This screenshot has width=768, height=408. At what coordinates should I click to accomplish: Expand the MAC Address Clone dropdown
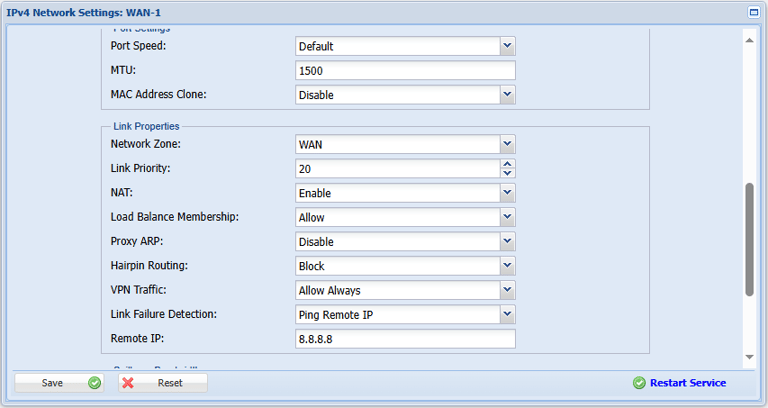tap(507, 95)
